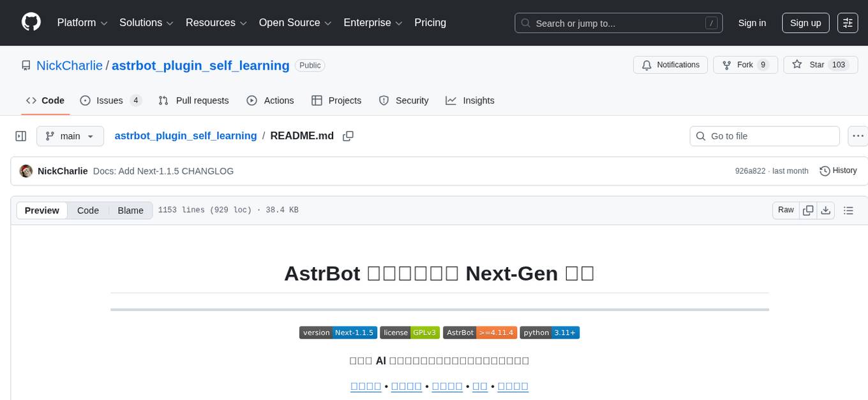Click the Go to file search field
Screen dimensions: 868x400
(x=764, y=135)
